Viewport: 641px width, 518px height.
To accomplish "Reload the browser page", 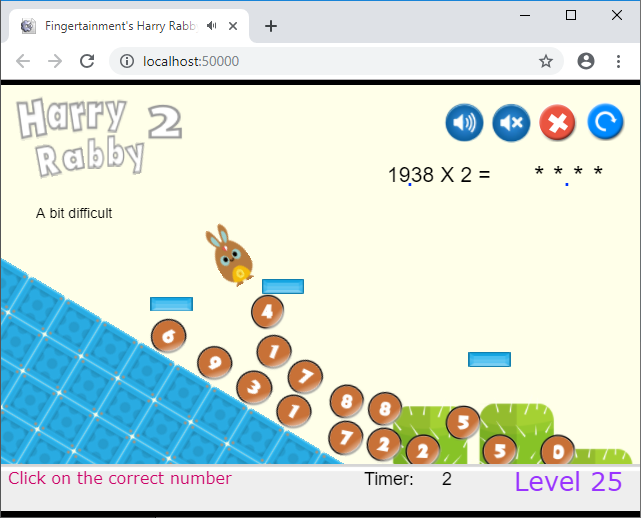I will point(87,61).
